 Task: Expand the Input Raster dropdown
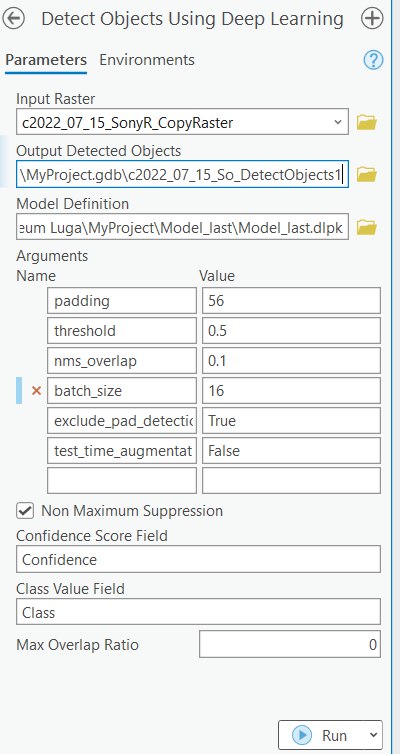338,122
